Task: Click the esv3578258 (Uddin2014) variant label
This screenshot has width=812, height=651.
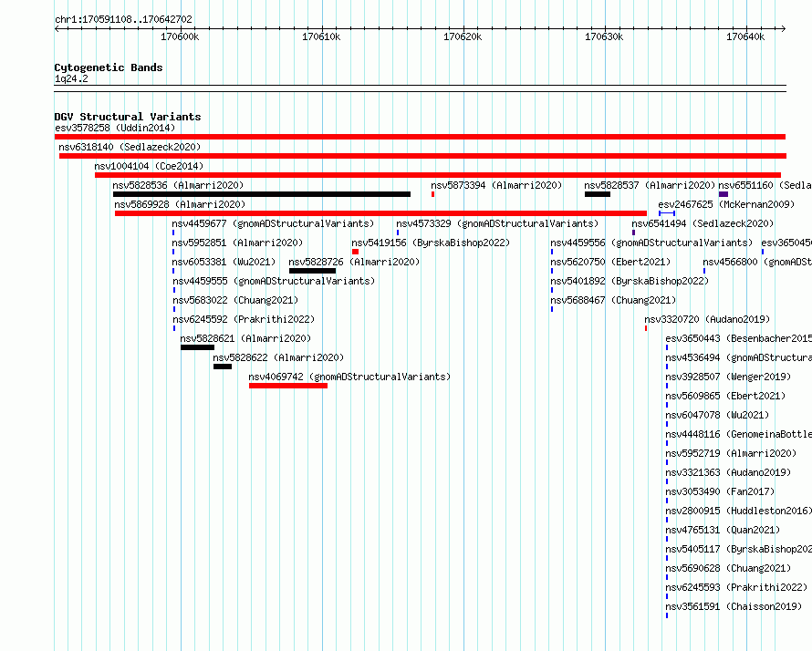Action: pos(115,128)
